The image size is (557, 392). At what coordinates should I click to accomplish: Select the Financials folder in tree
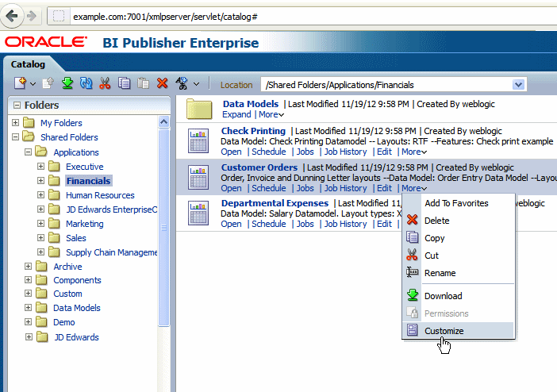(x=89, y=181)
